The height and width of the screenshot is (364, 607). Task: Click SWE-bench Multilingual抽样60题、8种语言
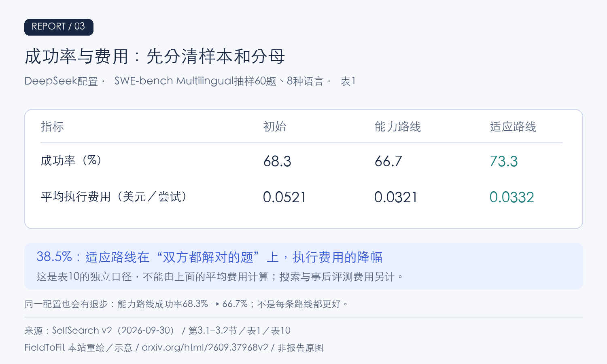click(x=219, y=81)
